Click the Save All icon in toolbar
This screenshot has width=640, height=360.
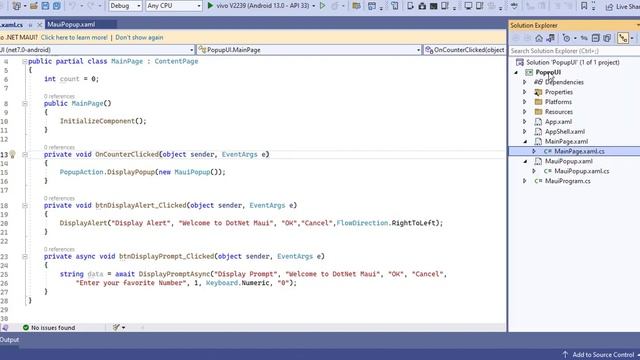(x=57, y=6)
